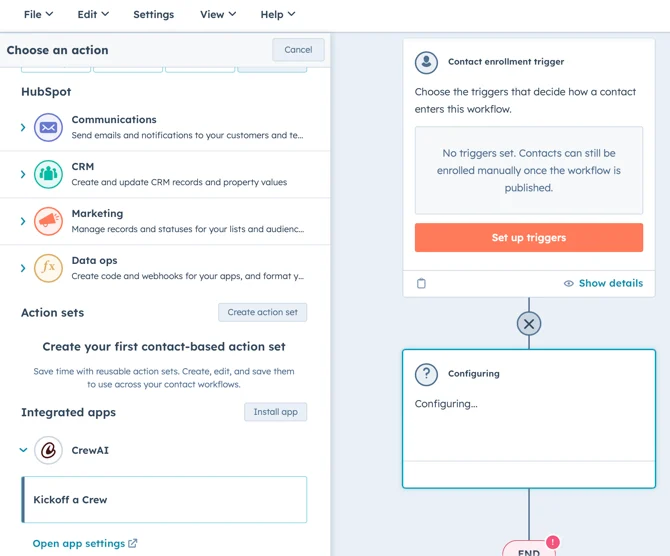This screenshot has height=556, width=670.
Task: Click the X connector between workflow steps
Action: coord(529,323)
